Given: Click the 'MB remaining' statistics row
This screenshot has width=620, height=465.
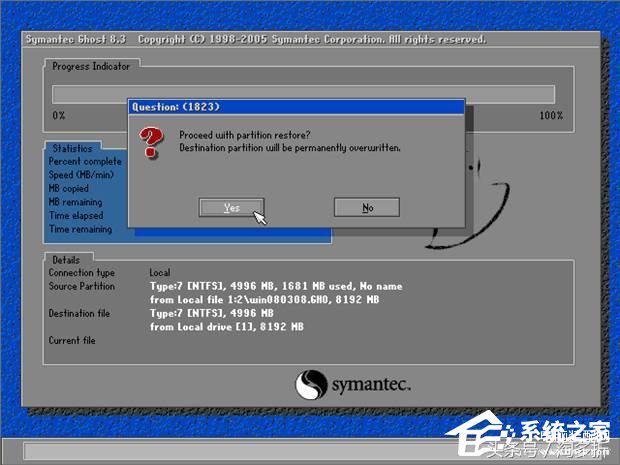Looking at the screenshot, I should click(x=75, y=202).
